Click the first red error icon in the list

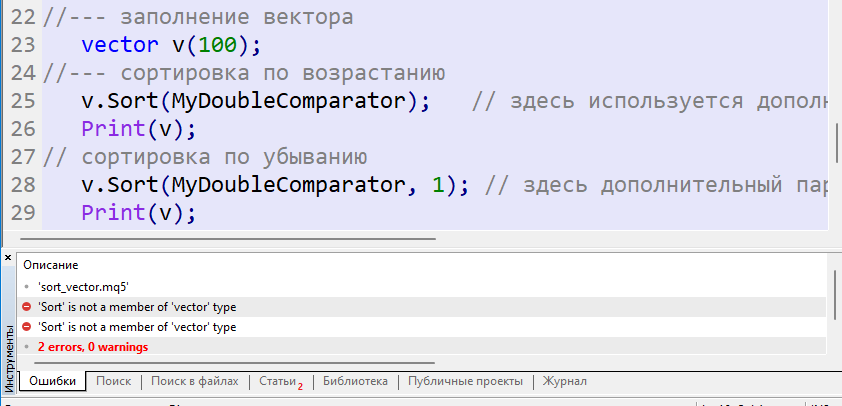[x=26, y=307]
